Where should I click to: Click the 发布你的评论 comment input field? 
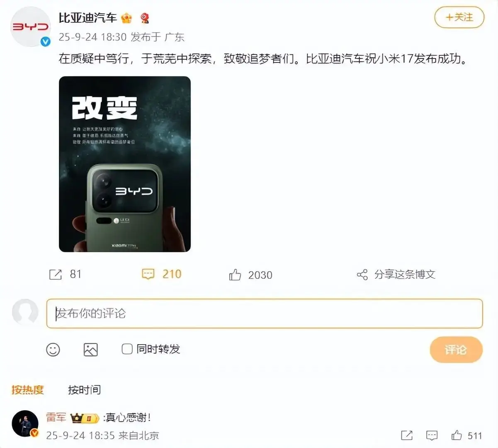(265, 314)
